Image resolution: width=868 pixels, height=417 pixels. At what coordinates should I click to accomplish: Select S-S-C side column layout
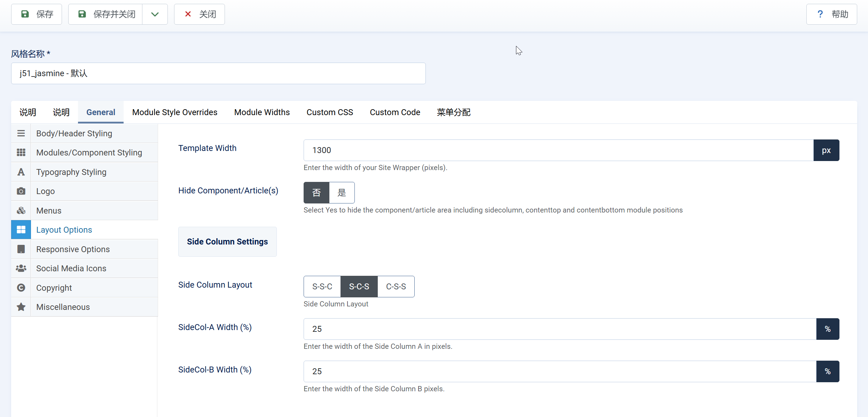[x=322, y=287]
